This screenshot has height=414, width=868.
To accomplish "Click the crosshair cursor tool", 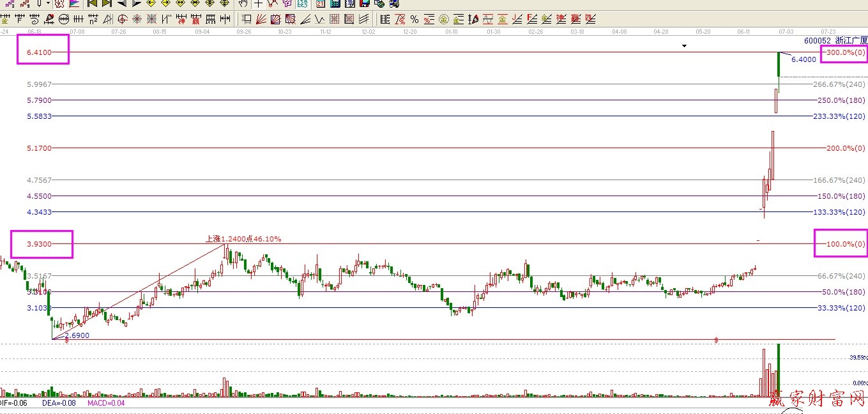I will pos(258,4).
